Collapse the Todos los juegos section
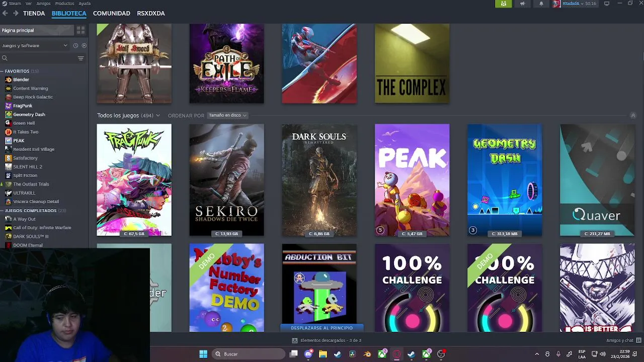644x362 pixels. (x=633, y=115)
